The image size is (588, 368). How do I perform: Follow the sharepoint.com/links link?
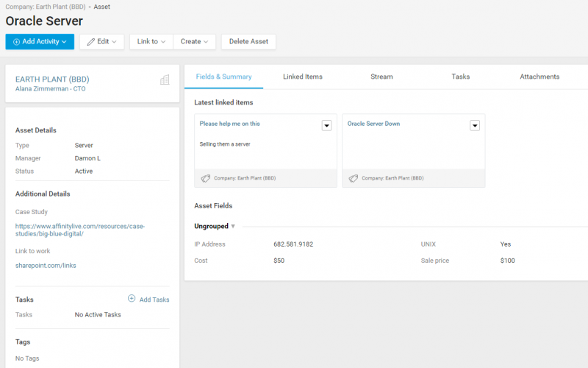pos(46,265)
